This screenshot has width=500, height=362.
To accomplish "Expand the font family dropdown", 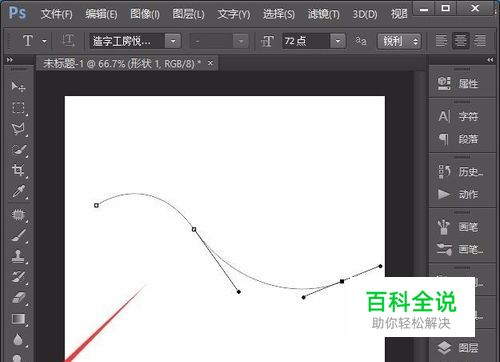I will coord(173,41).
